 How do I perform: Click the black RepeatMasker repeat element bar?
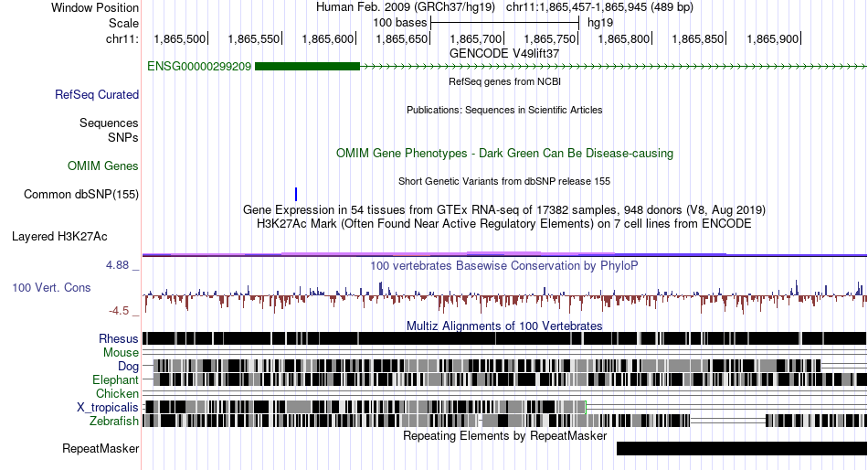(x=742, y=448)
